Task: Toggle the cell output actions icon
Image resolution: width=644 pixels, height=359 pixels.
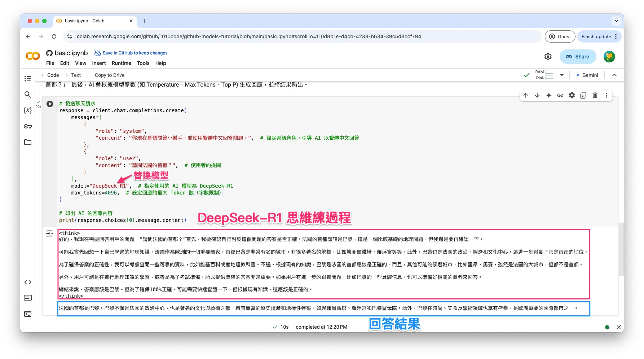Action: 50,233
